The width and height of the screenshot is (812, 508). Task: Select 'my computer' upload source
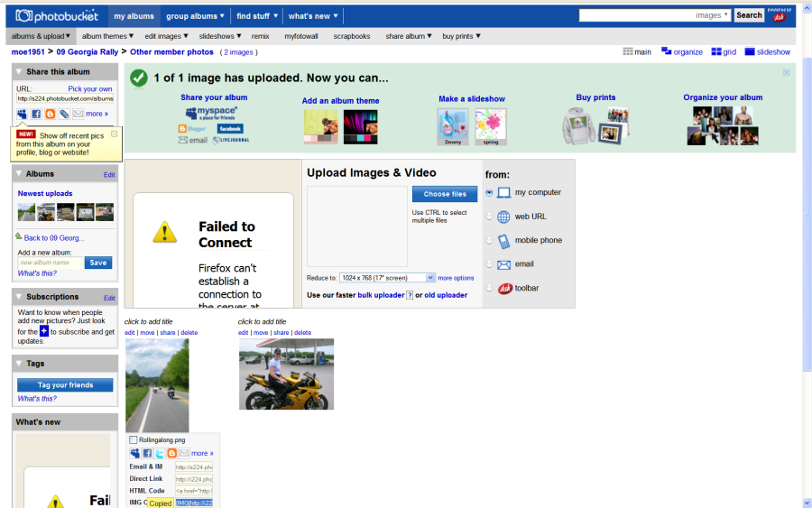(x=489, y=192)
